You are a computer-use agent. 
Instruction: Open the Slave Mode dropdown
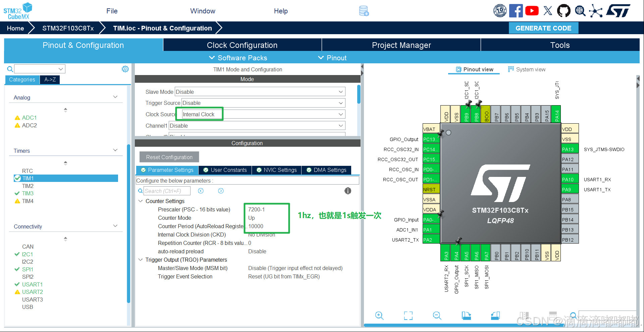coord(260,92)
